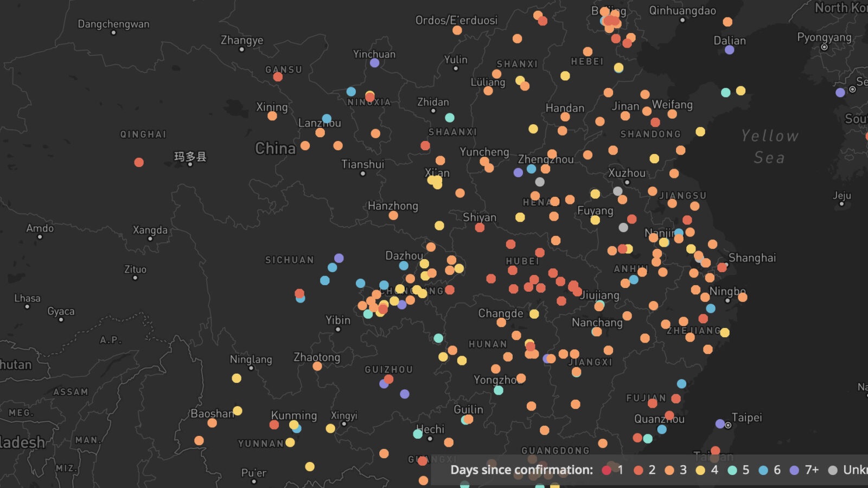Click the purple marker below Dalian label
This screenshot has width=868, height=488.
pos(729,50)
